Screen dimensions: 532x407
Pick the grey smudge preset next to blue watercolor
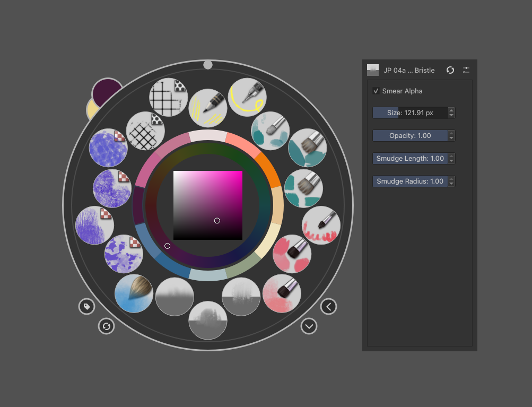tap(175, 297)
